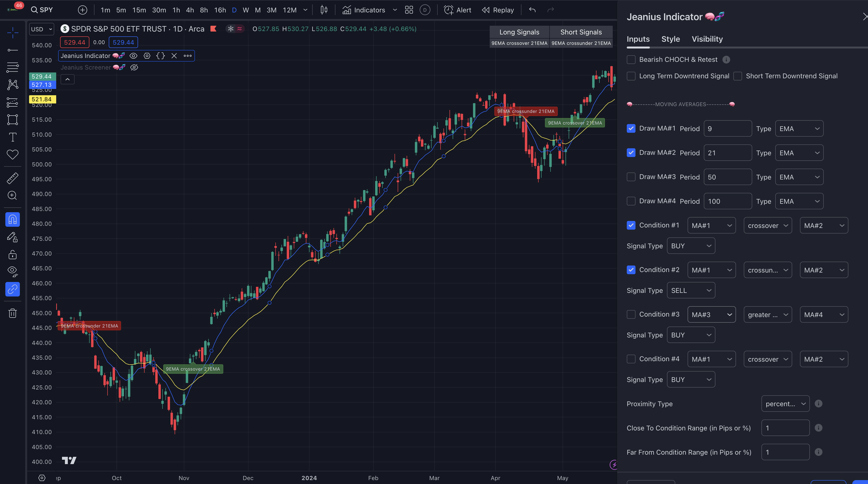Screen dimensions: 868x484
Task: Open Condition #2 SELL Signal Type dropdown
Action: [x=691, y=291]
